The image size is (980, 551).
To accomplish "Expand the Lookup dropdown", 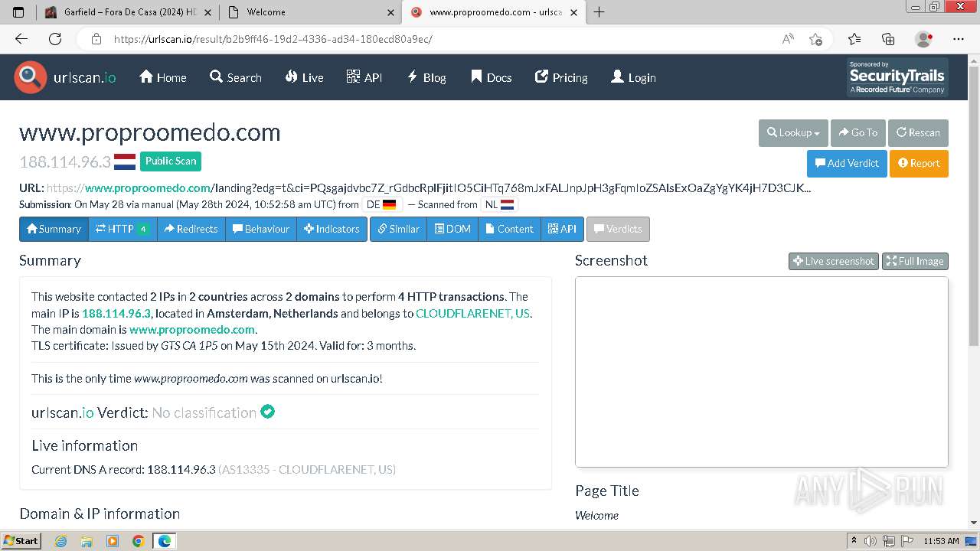I will pos(793,132).
